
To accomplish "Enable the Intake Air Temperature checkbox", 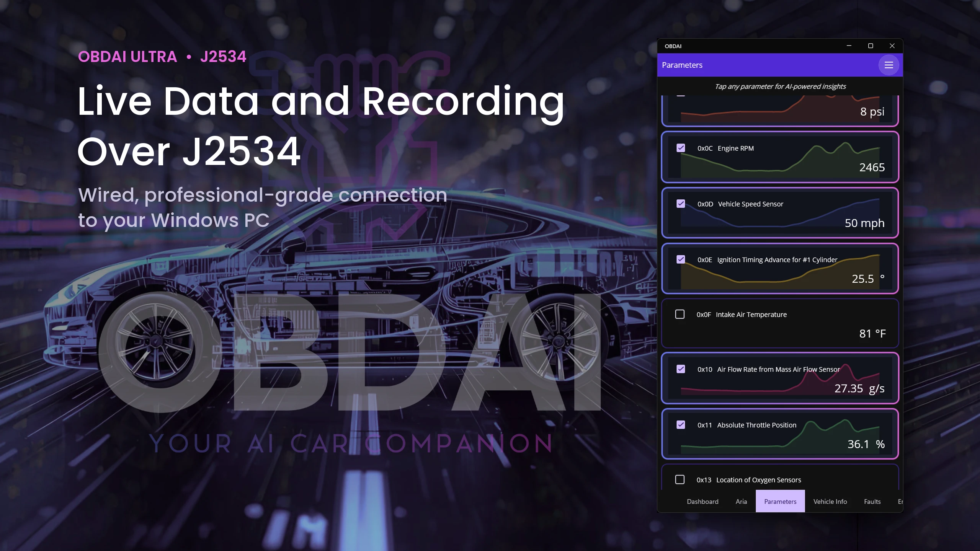I will pyautogui.click(x=680, y=314).
